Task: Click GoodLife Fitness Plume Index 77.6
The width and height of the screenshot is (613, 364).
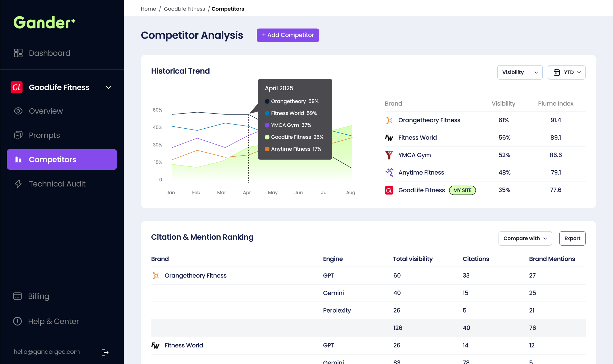Action: pos(556,190)
